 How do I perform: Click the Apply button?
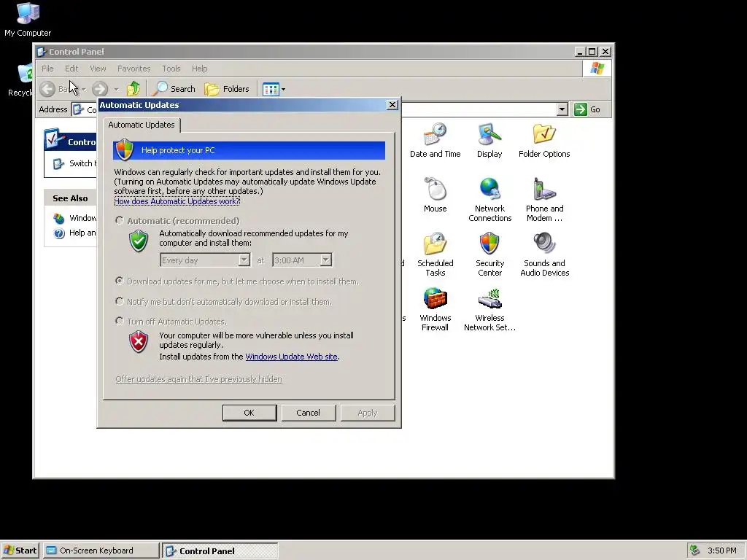click(x=368, y=413)
